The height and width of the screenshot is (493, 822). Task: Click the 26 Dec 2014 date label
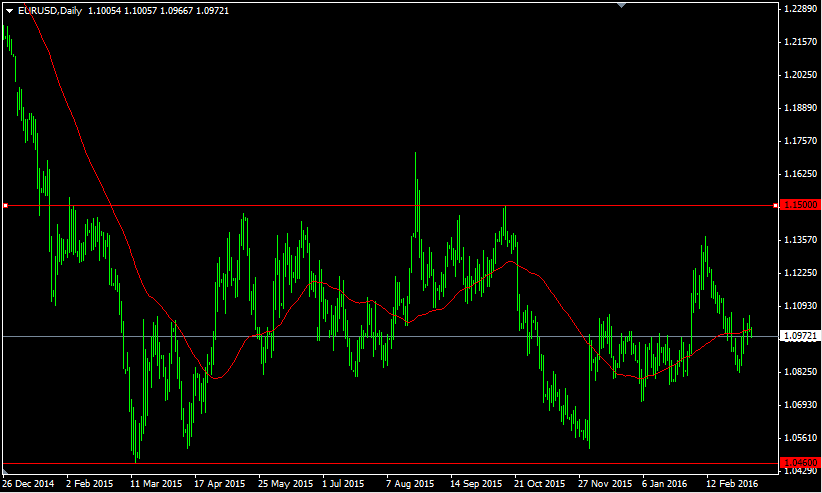click(28, 484)
